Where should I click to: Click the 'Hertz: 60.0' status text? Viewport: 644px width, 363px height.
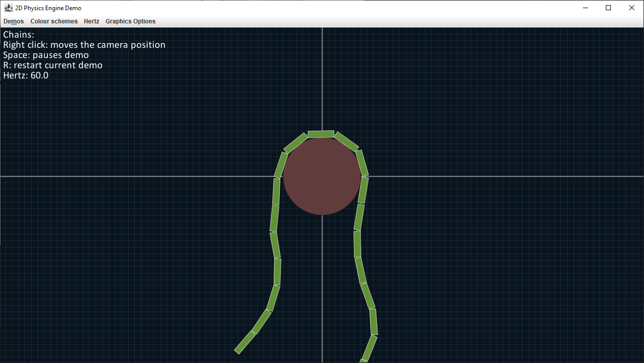(25, 75)
